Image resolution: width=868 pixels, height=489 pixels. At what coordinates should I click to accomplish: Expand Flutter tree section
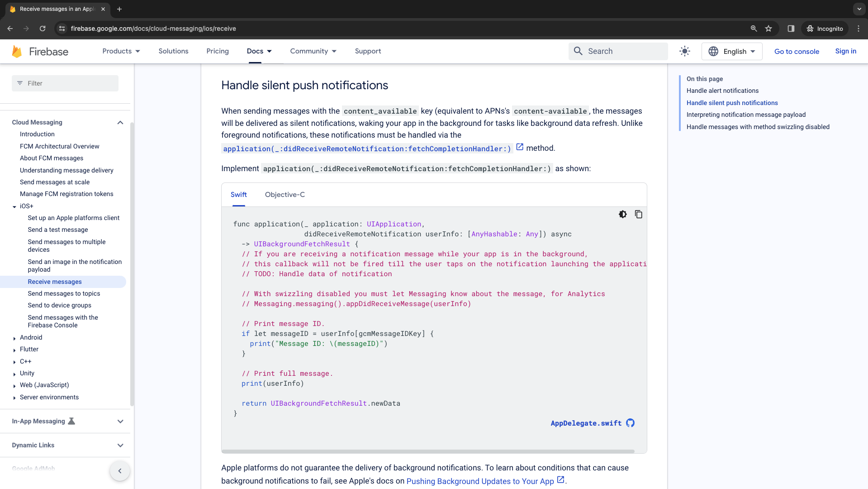tap(14, 350)
